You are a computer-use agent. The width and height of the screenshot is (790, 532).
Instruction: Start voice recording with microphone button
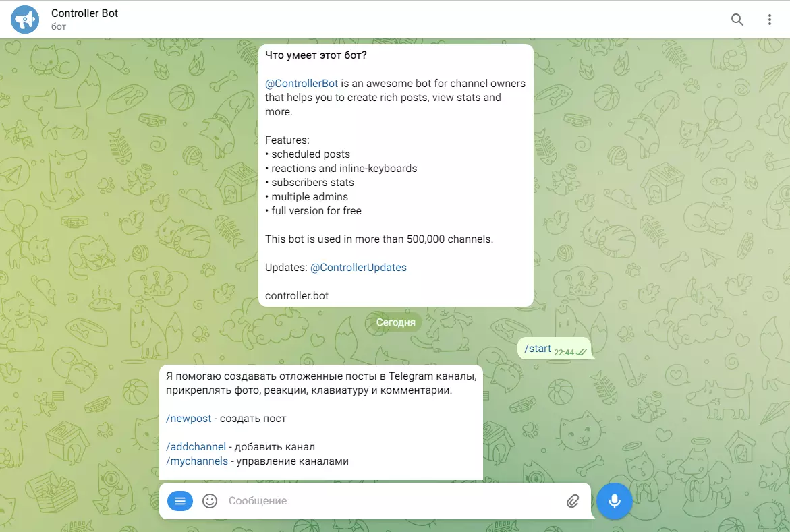[614, 501]
